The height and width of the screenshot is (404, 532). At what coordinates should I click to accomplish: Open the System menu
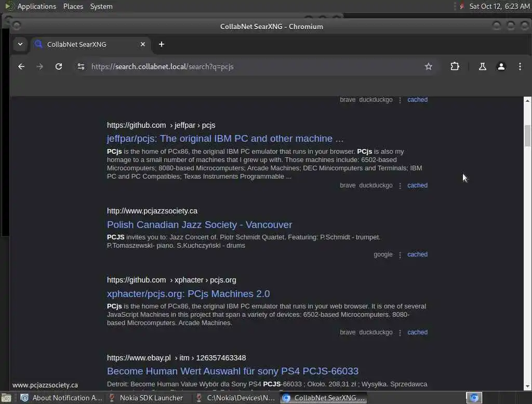(101, 6)
